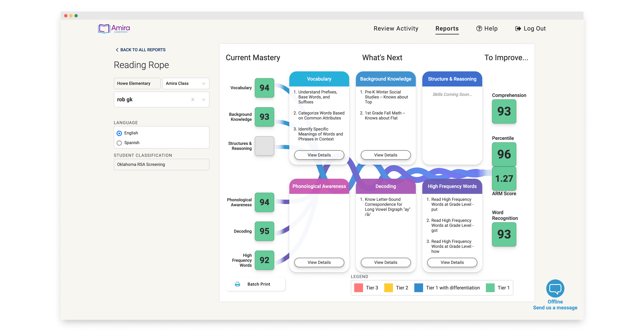This screenshot has height=331, width=644.
Task: Click the Send us a message link
Action: (x=555, y=308)
